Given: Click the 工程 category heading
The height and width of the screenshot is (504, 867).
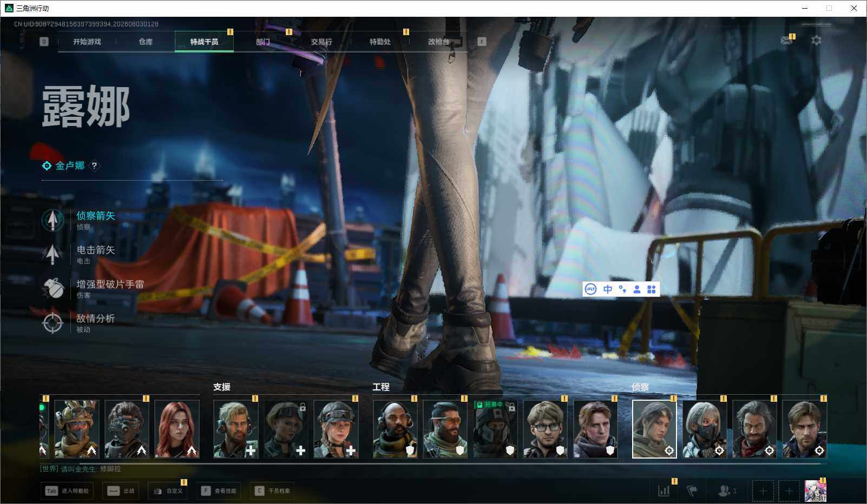Looking at the screenshot, I should [381, 387].
